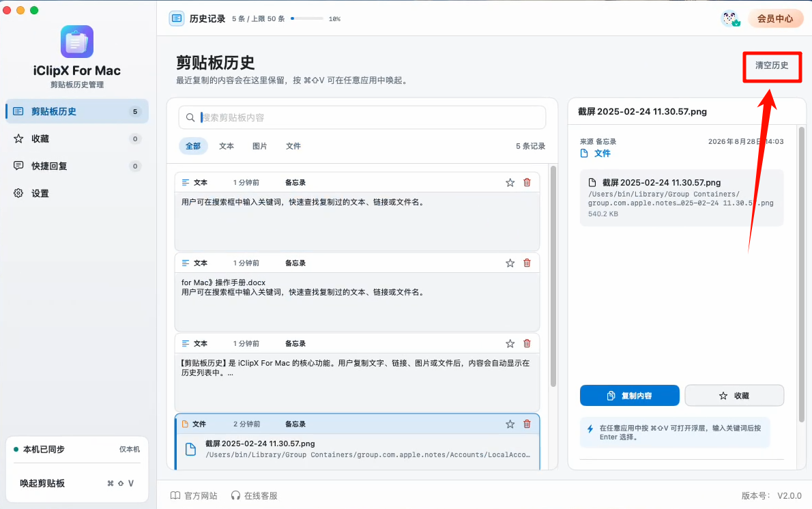Select the 文本 filter tab
This screenshot has height=509, width=812.
tap(227, 146)
